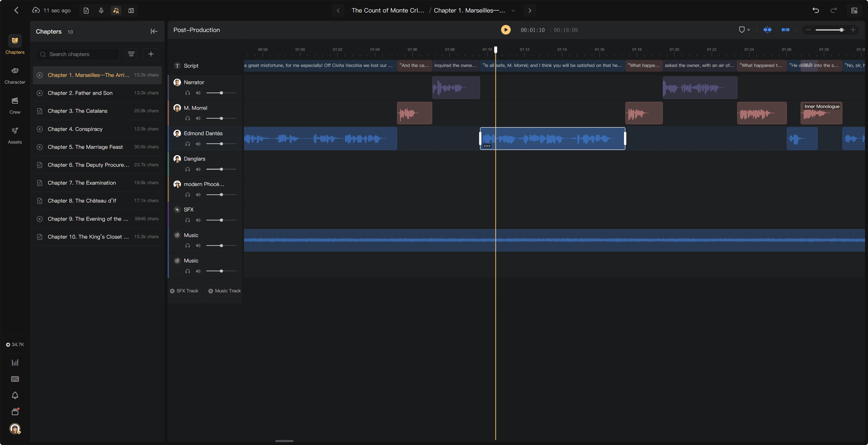Focus the Search chapters field
Viewport: 868px width, 445px height.
tap(78, 54)
